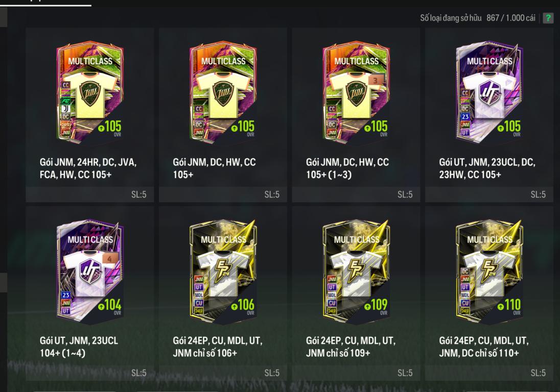Open the JNM, 24HR, DC, JVA pack card
This screenshot has width=560, height=392.
(x=89, y=115)
